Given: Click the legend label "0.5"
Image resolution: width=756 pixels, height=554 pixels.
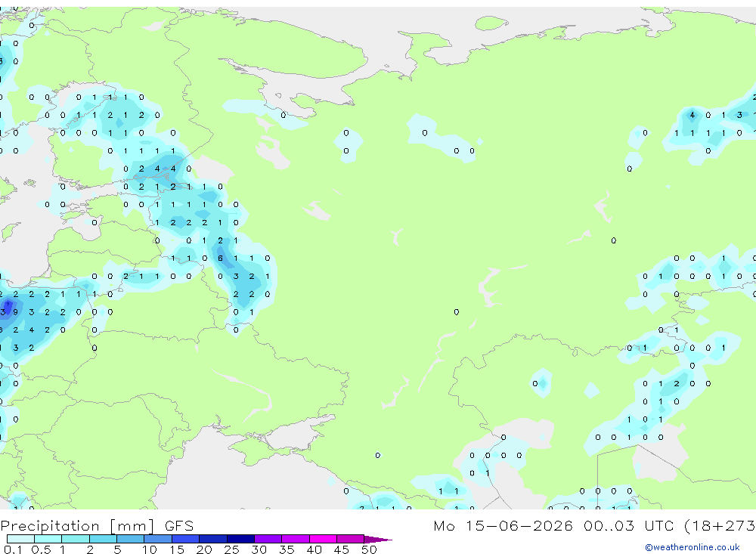Looking at the screenshot, I should pyautogui.click(x=41, y=549).
